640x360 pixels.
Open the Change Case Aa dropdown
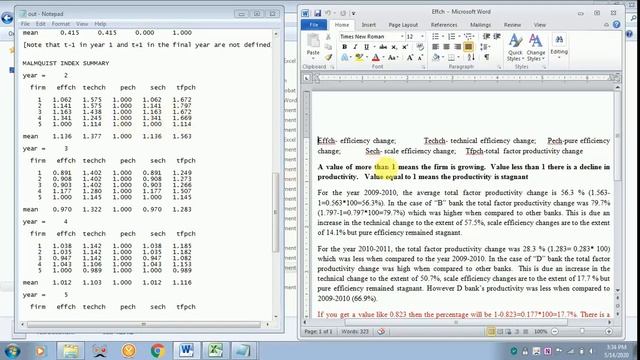click(393, 58)
